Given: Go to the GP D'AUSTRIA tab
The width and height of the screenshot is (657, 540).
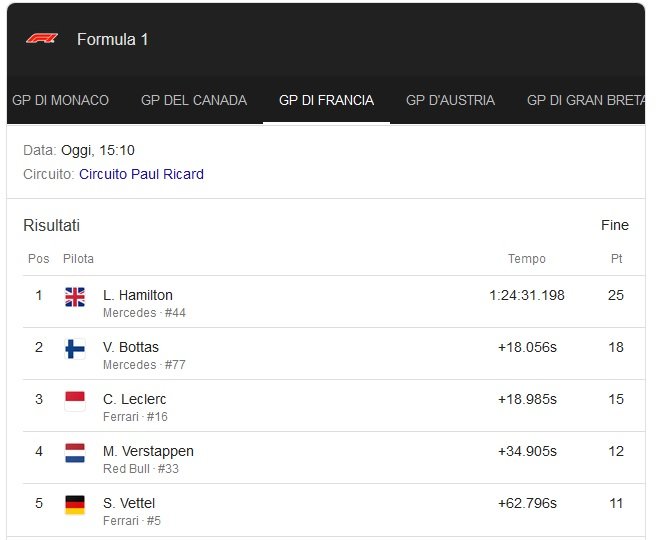Looking at the screenshot, I should 450,100.
